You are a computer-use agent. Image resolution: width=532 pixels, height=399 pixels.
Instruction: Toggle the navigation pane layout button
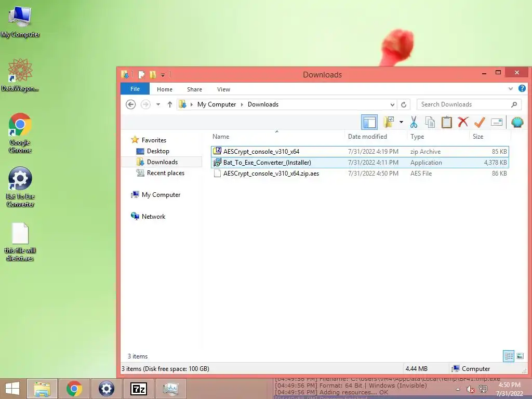[x=369, y=122]
